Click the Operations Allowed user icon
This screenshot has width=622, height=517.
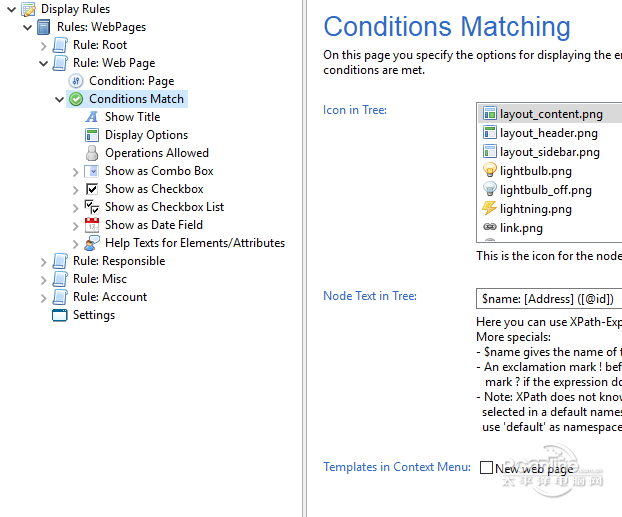[x=92, y=153]
